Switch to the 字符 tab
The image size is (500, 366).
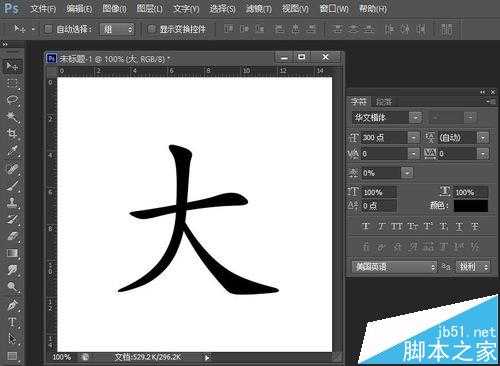(x=358, y=101)
